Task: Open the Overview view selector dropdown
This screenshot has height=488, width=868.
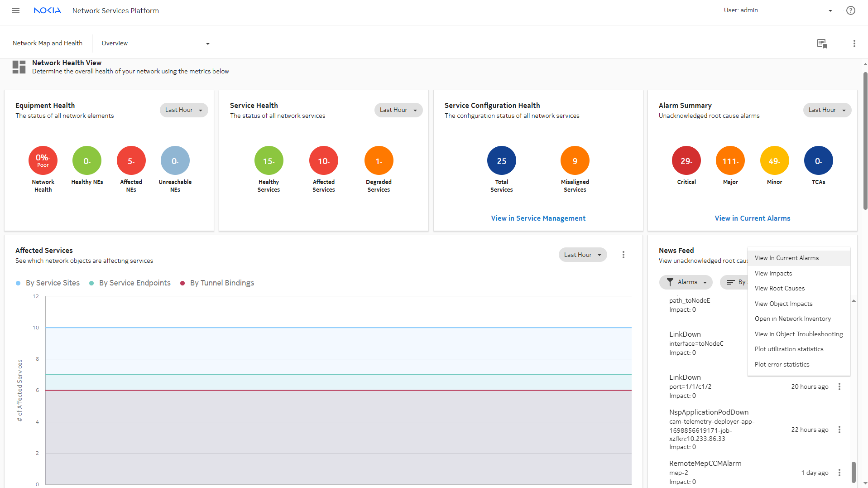Action: pyautogui.click(x=155, y=43)
